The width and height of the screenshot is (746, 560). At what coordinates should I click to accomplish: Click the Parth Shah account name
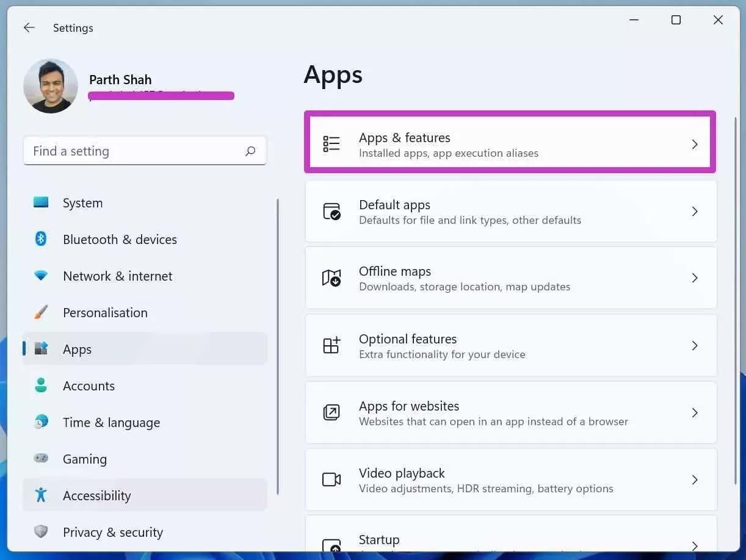pos(120,80)
